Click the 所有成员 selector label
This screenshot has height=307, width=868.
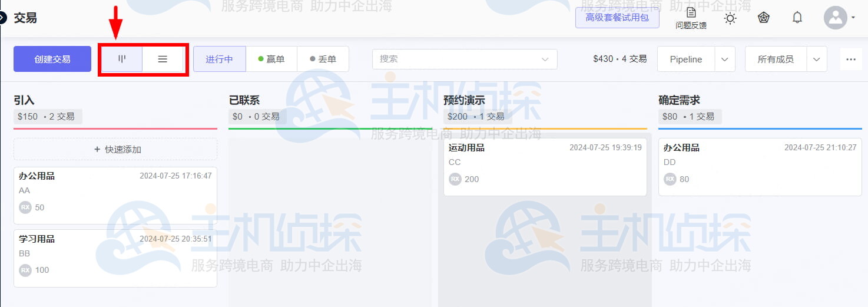point(776,59)
